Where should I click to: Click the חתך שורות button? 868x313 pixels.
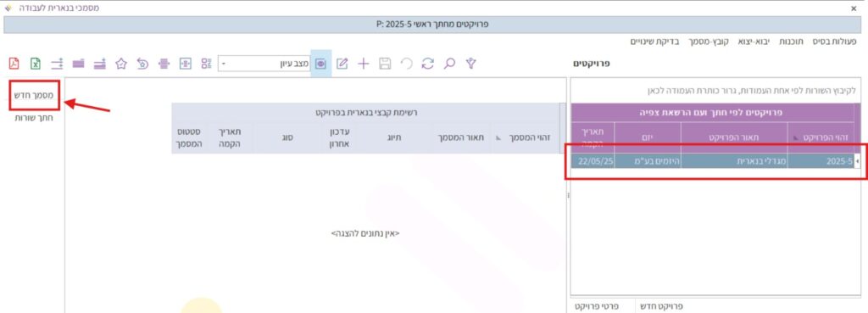(34, 118)
